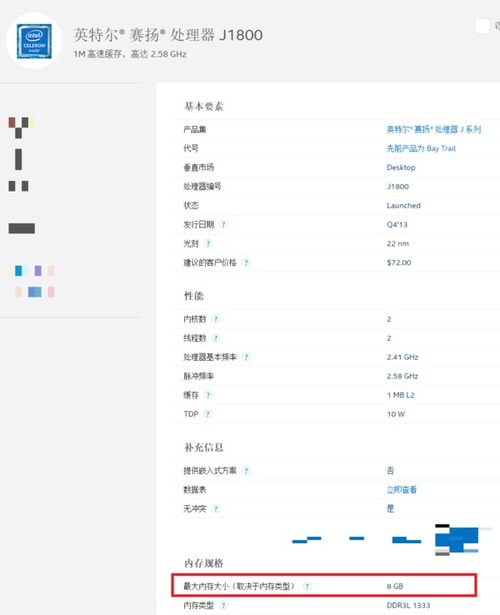Click the help icon beside 无冲突
The height and width of the screenshot is (615, 500).
coord(216,509)
